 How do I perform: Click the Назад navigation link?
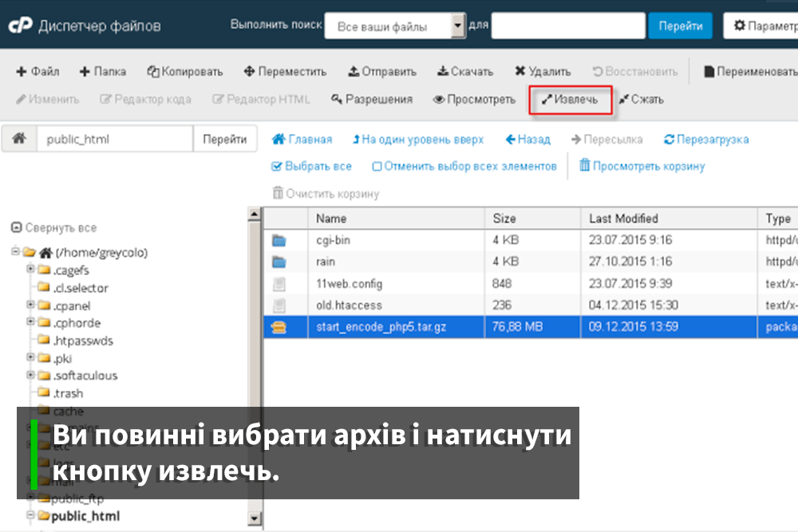(527, 140)
